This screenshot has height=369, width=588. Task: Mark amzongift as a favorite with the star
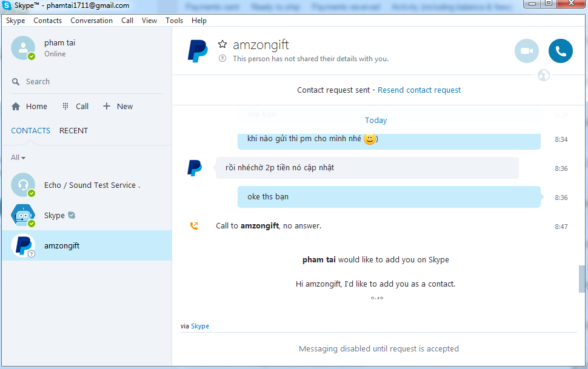click(222, 44)
